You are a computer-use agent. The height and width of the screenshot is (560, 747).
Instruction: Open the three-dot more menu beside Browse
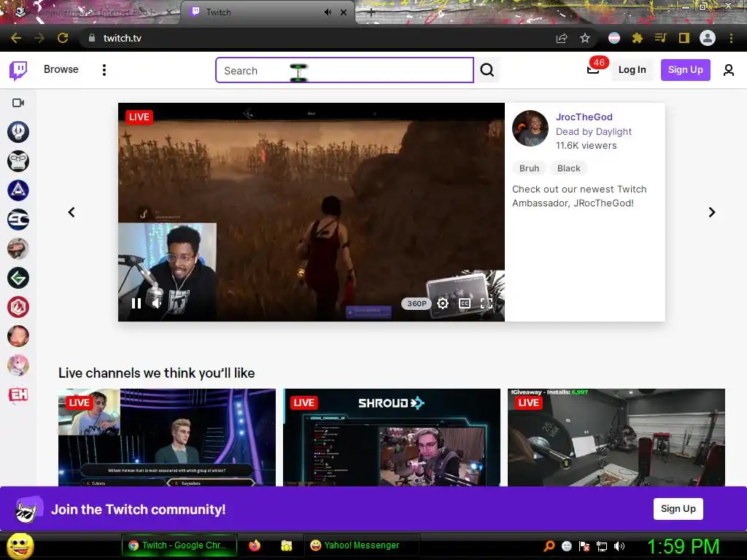point(104,70)
